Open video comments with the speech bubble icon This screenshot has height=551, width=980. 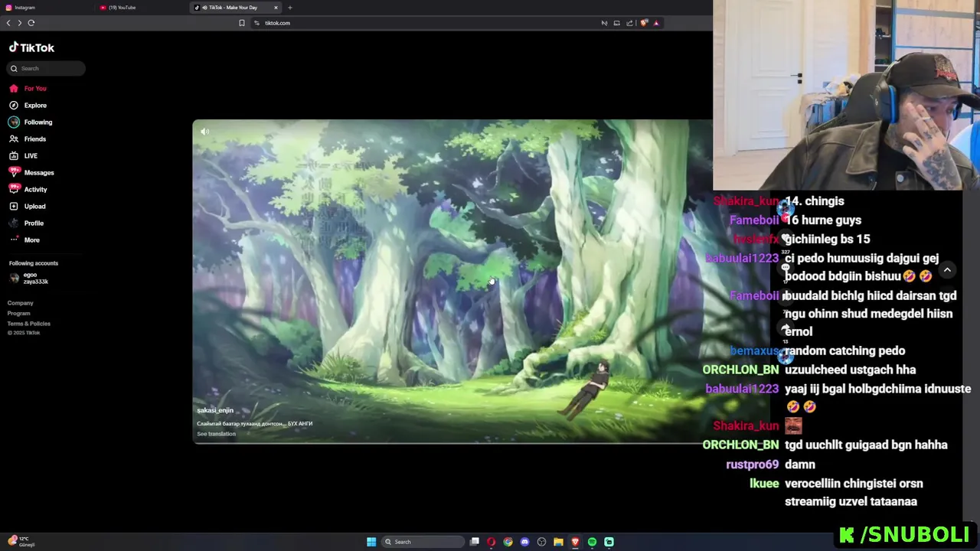[786, 269]
